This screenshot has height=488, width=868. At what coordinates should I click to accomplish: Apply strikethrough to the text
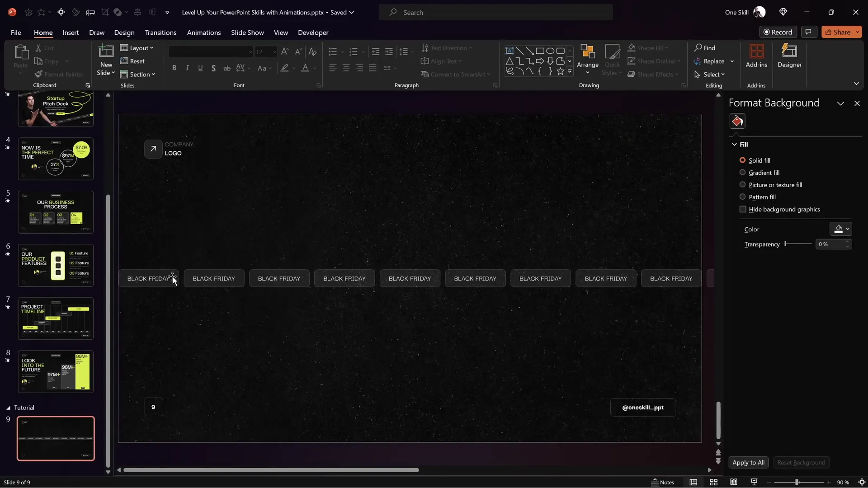(227, 68)
